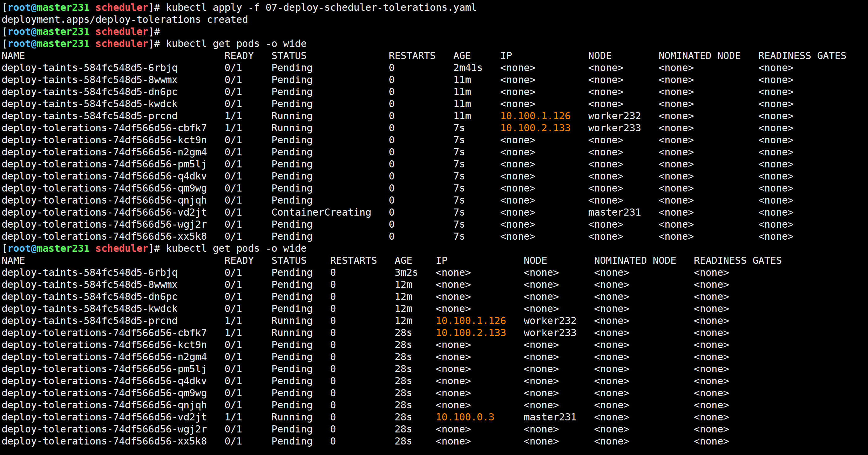Click first READINESS GATES column header
This screenshot has height=455, width=868.
point(802,56)
